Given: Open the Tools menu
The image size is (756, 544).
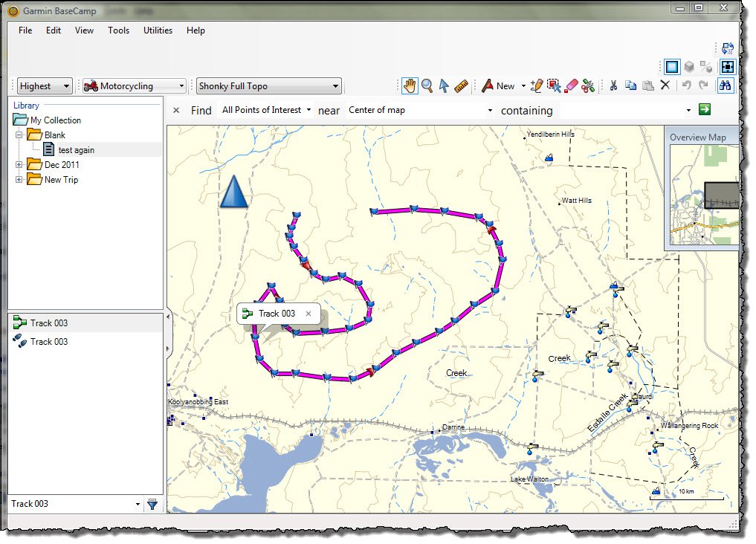Looking at the screenshot, I should 118,30.
